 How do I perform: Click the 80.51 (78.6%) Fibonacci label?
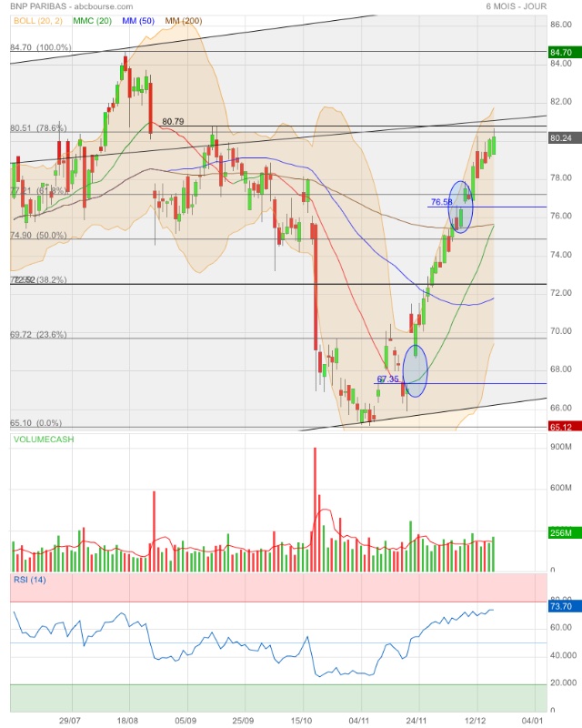[38, 127]
